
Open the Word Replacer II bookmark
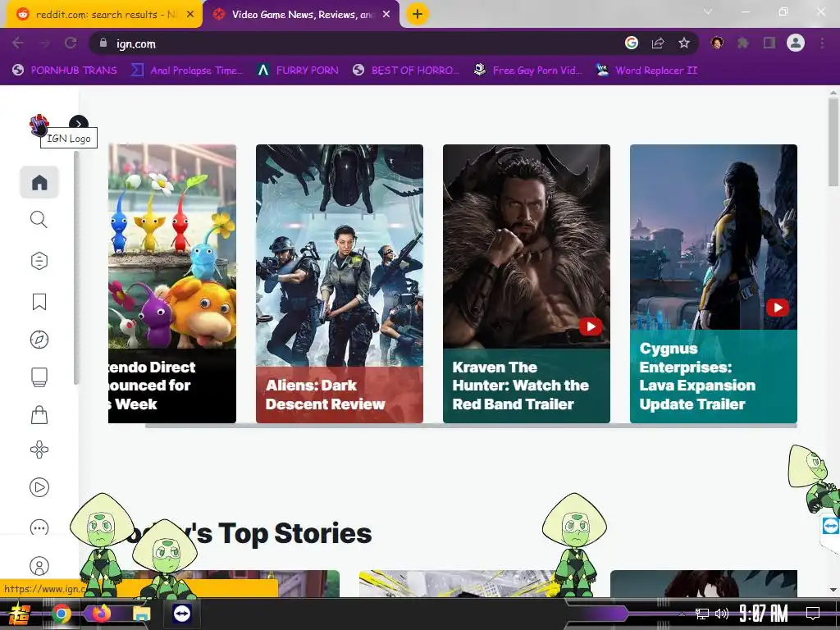coord(646,71)
